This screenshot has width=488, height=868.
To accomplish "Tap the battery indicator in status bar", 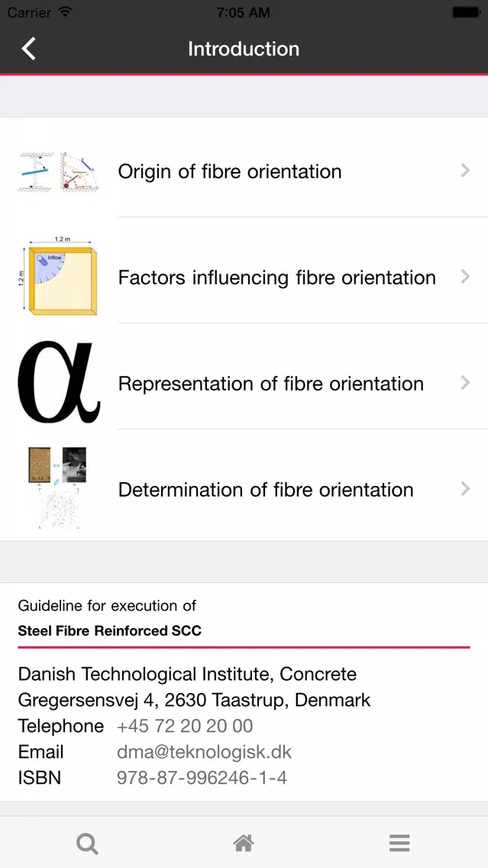I will 466,12.
